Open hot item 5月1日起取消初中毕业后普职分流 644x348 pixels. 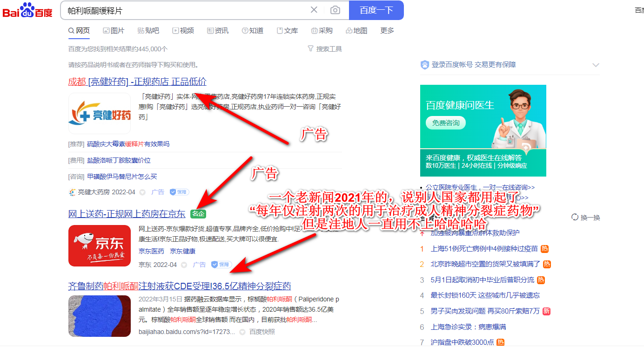point(483,280)
